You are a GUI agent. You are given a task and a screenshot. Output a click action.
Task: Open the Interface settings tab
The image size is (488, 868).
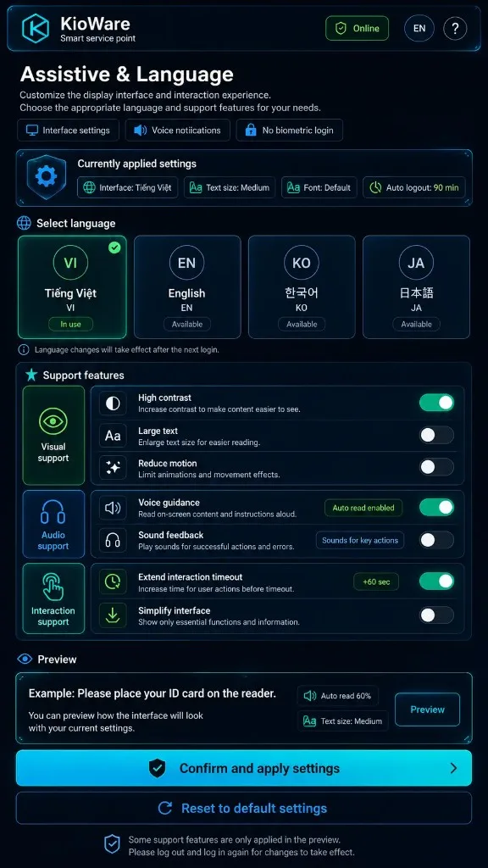(68, 130)
